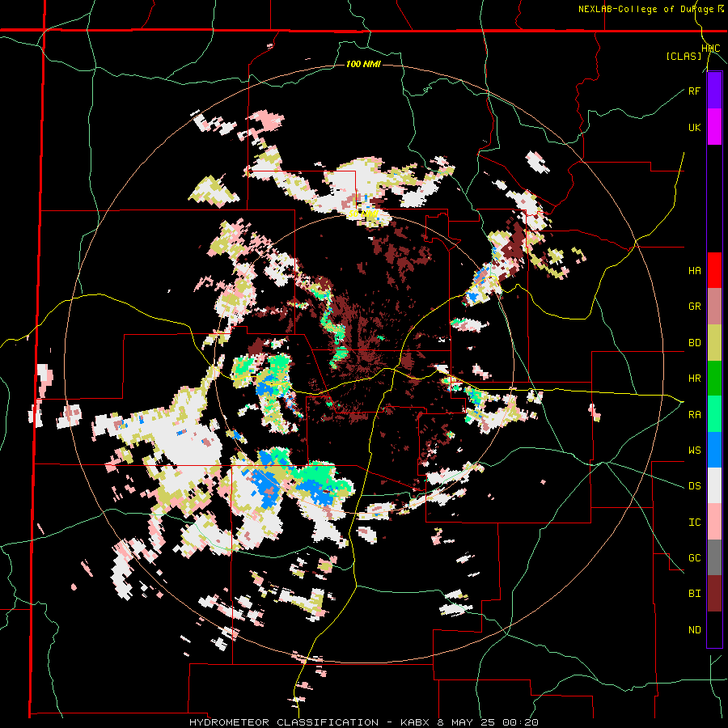728x728 pixels.
Task: Click the DS white legend swatch
Action: pos(714,485)
